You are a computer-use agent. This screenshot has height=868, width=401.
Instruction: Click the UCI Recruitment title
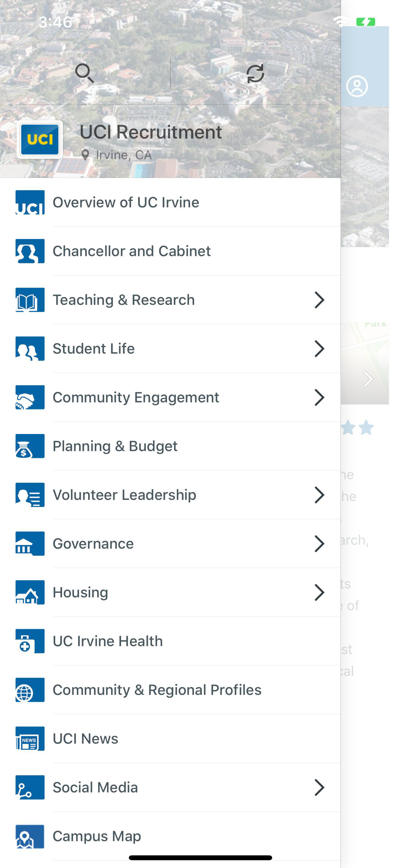pos(151,132)
